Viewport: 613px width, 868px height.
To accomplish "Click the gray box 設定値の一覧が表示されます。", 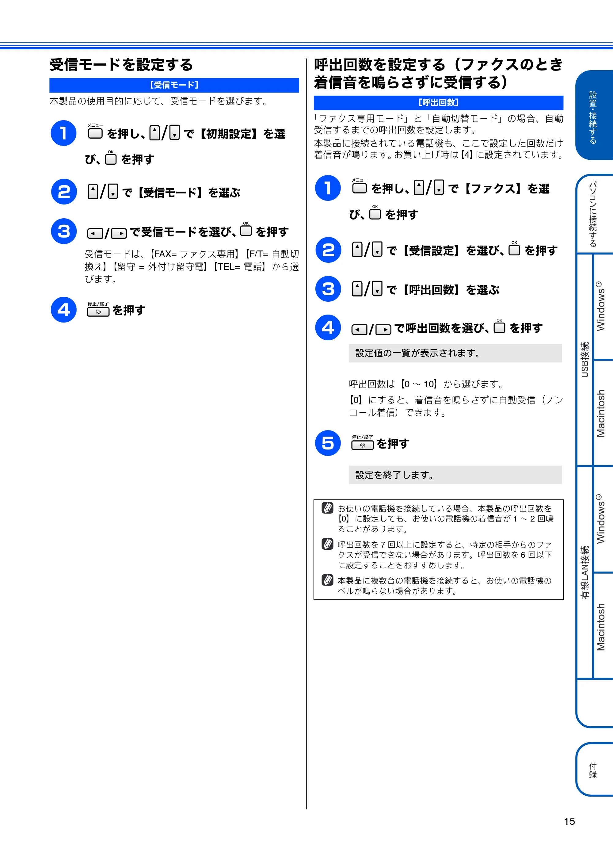I will click(x=455, y=353).
